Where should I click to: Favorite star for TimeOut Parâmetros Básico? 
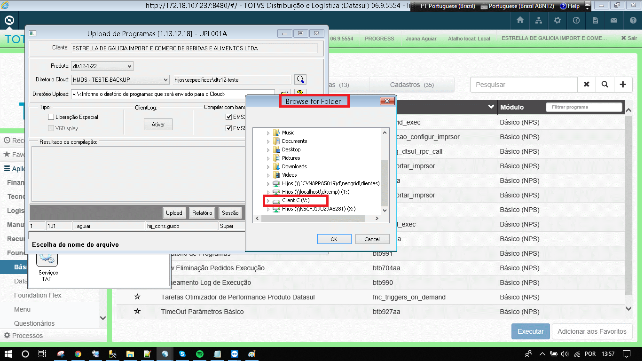coord(137,312)
